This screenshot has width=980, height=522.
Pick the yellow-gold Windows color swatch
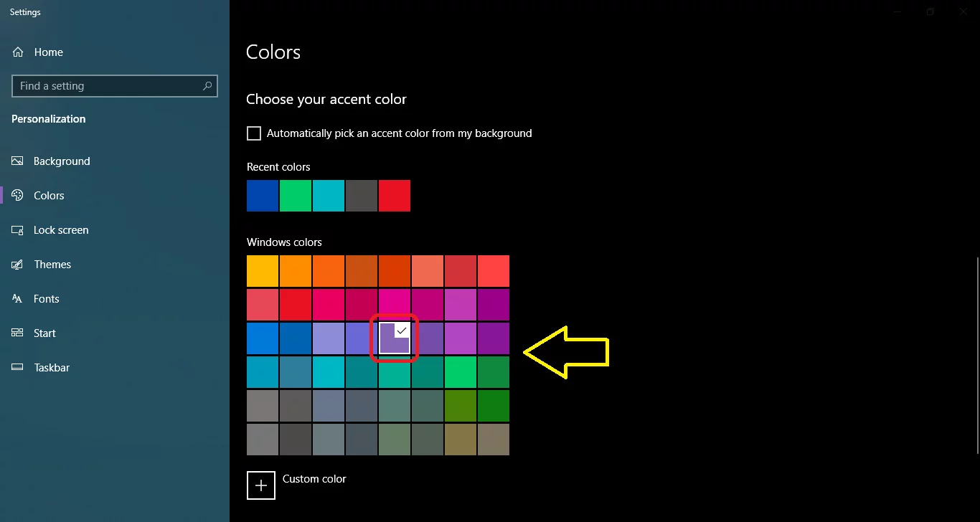[x=263, y=271]
